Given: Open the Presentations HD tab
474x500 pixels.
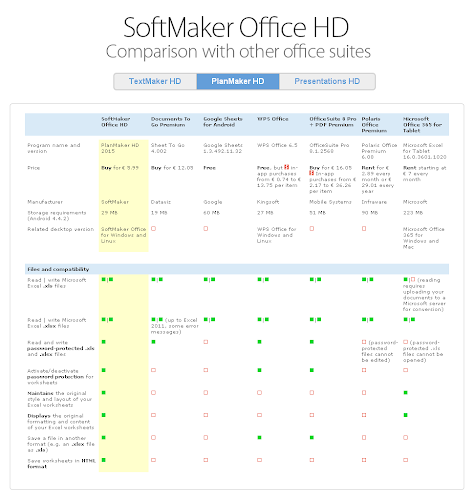Looking at the screenshot, I should point(327,81).
